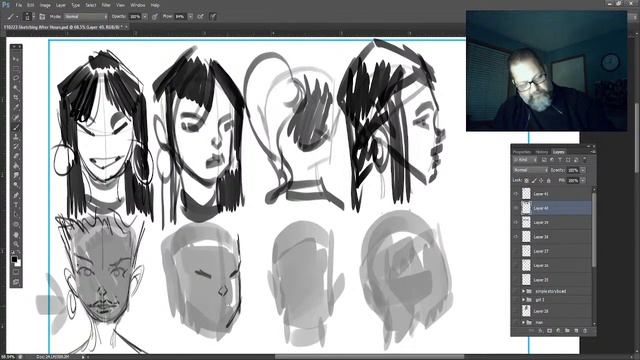Hide Layer 41 with its eye icon
640x360 pixels.
tap(516, 194)
